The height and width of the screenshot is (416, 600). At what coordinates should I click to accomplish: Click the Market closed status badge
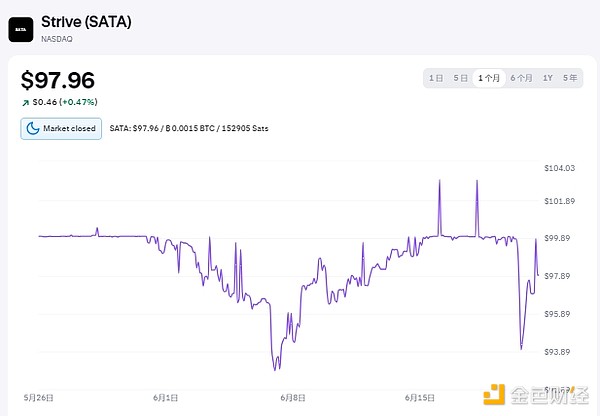(x=61, y=129)
